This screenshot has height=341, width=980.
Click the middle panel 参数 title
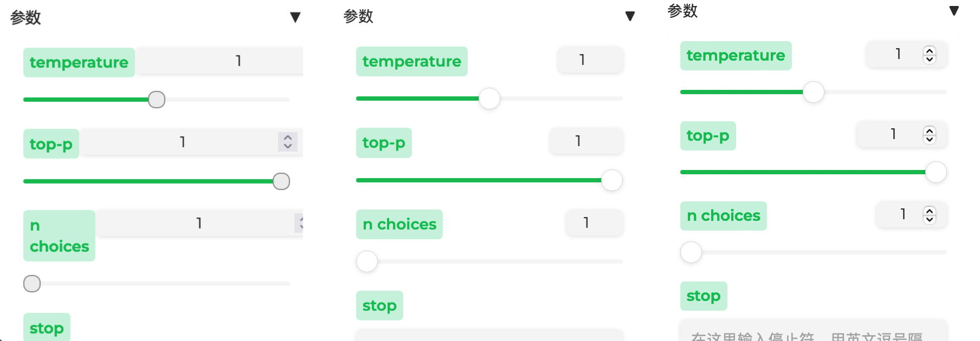pyautogui.click(x=357, y=16)
